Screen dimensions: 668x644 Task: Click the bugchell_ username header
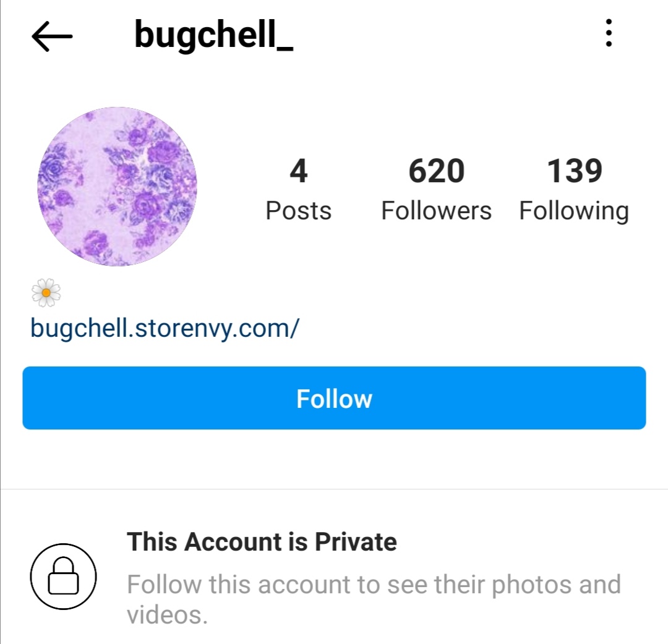click(x=214, y=35)
